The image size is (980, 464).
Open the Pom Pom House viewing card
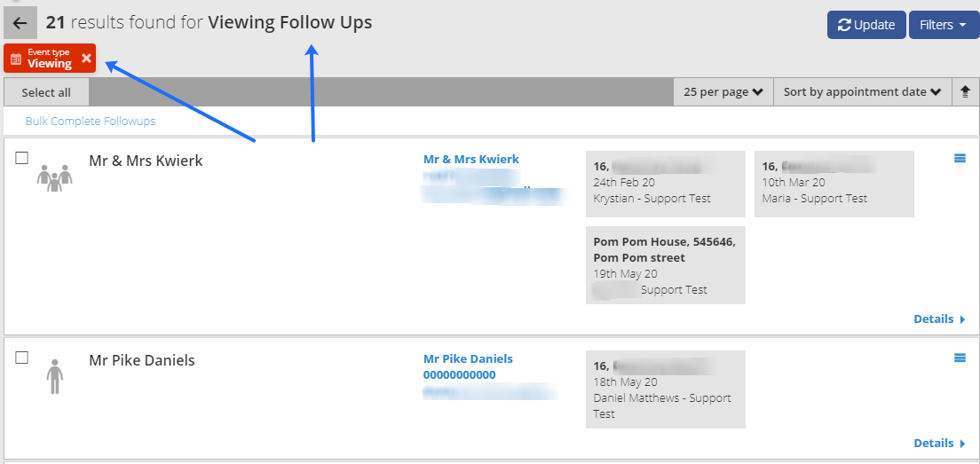[x=666, y=265]
